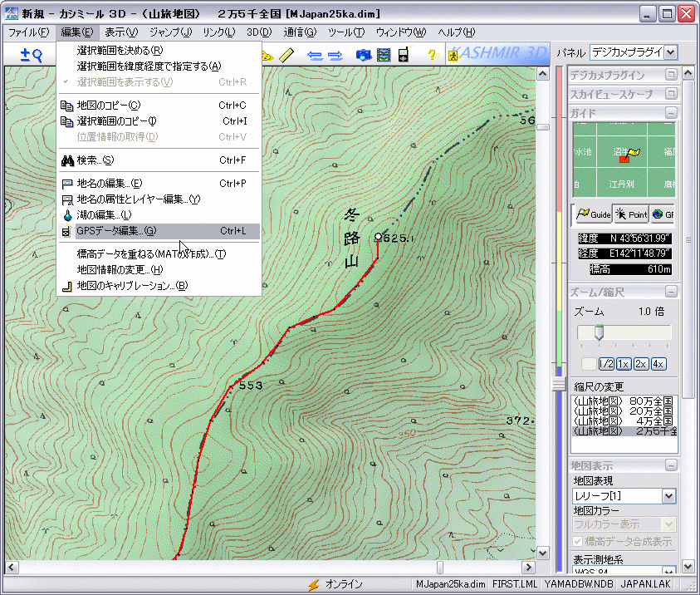Open the ツール menu
The image size is (700, 595).
(x=346, y=32)
